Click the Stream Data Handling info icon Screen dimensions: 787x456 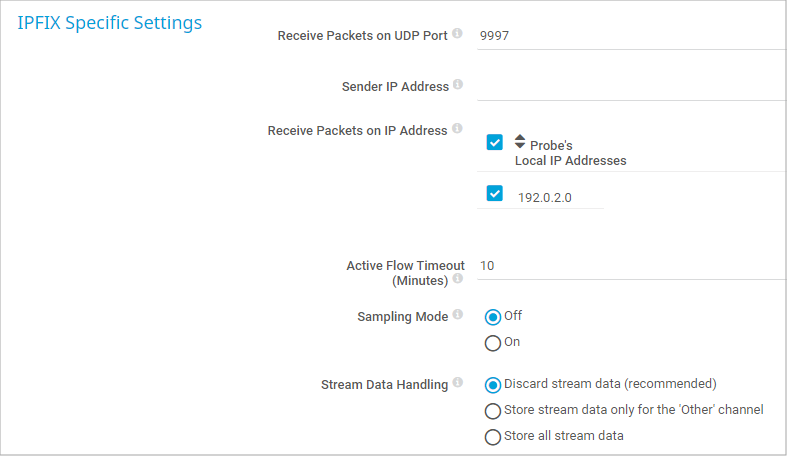click(x=457, y=382)
